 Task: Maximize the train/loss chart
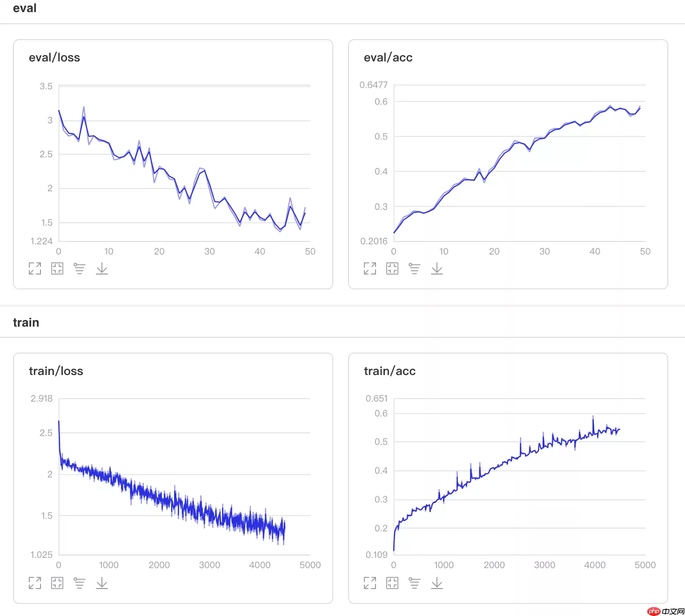pyautogui.click(x=35, y=583)
